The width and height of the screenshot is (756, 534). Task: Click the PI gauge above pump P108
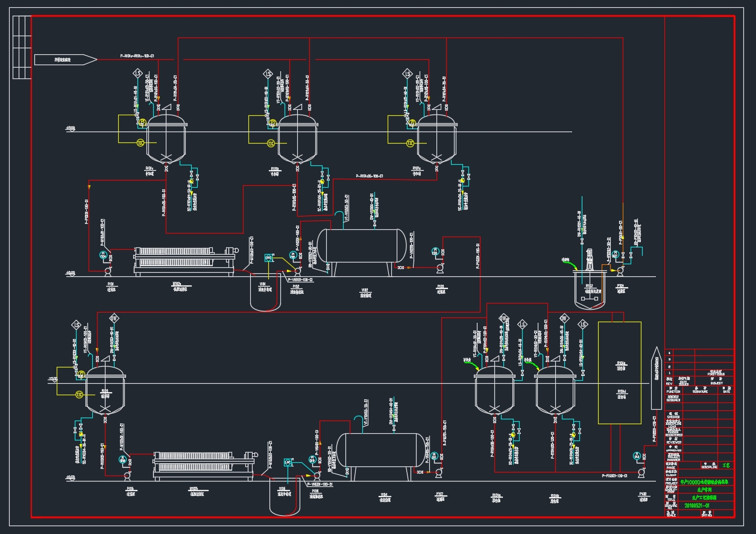[636, 456]
